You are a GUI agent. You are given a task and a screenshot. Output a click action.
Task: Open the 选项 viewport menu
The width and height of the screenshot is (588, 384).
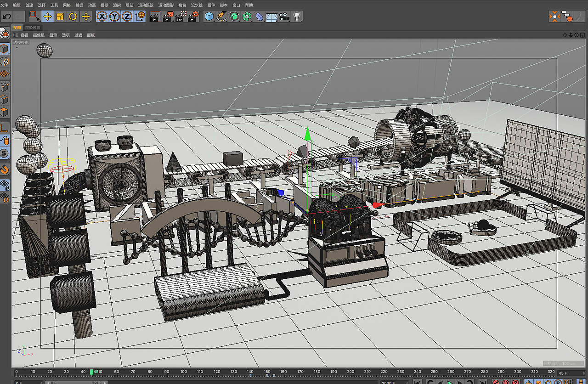[66, 35]
